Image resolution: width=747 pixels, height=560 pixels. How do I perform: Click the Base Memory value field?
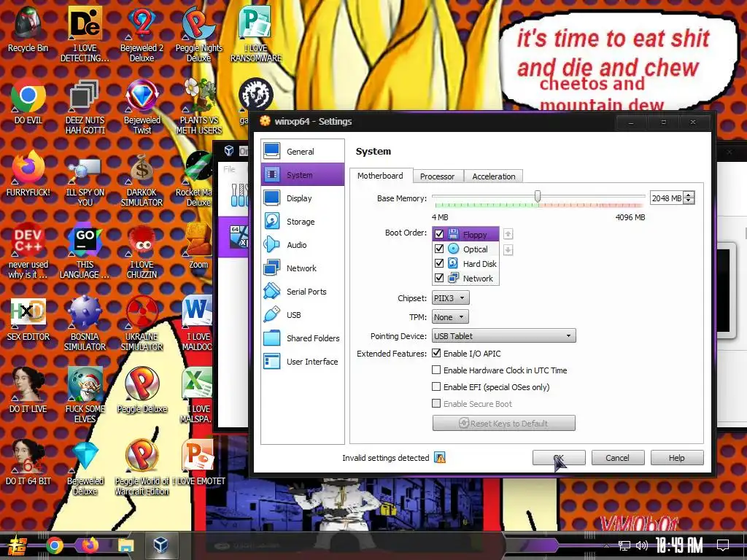667,198
